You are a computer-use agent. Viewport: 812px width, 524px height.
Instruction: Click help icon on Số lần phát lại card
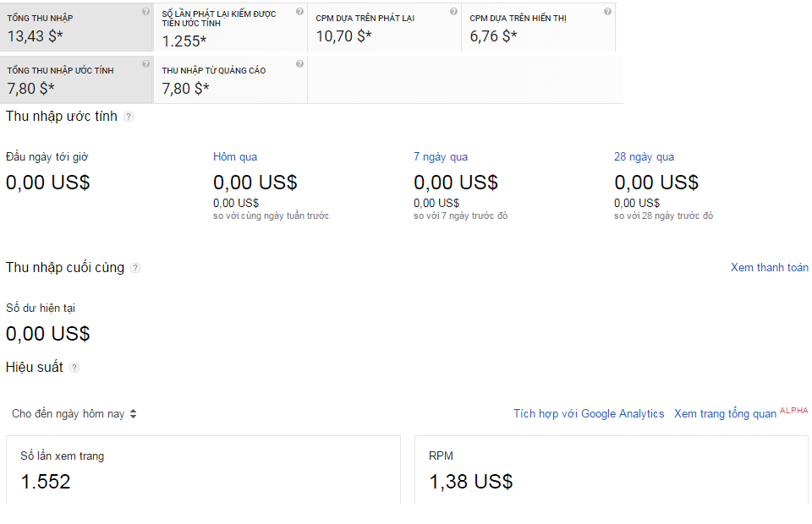coord(299,12)
